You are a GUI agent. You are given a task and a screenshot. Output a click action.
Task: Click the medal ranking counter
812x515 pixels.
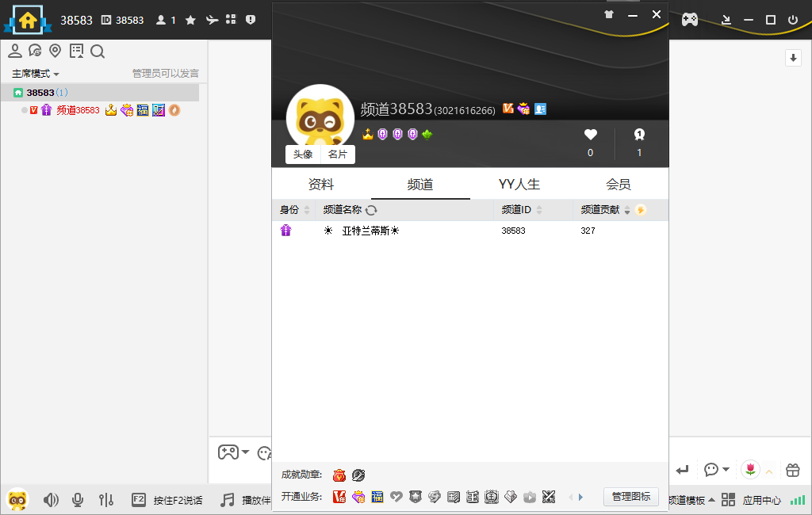tap(640, 143)
